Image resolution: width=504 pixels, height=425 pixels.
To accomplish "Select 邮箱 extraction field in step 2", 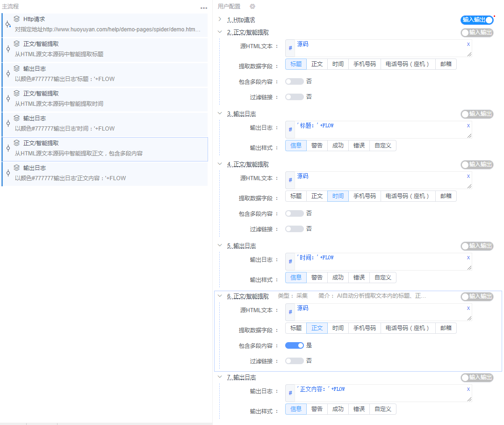I will point(446,64).
